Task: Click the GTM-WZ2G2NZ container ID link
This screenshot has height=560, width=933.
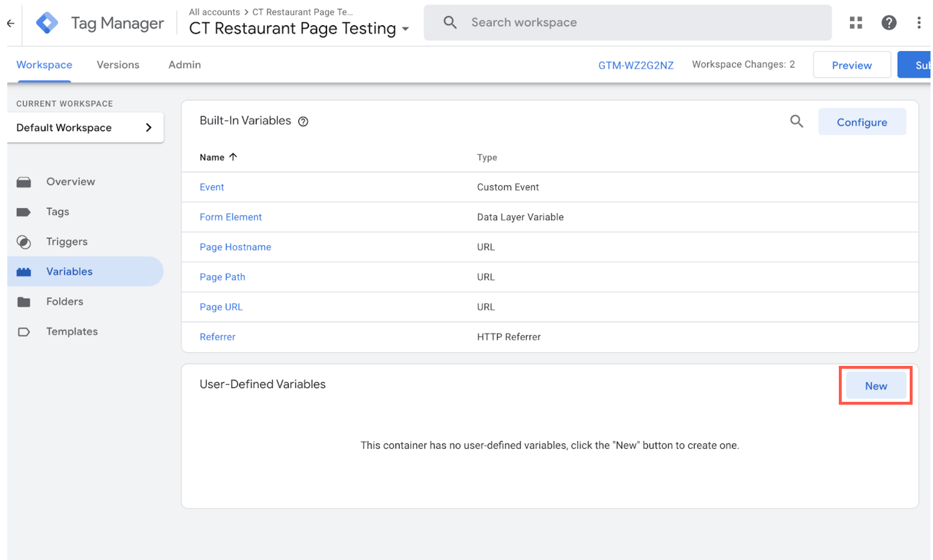Action: [x=636, y=66]
